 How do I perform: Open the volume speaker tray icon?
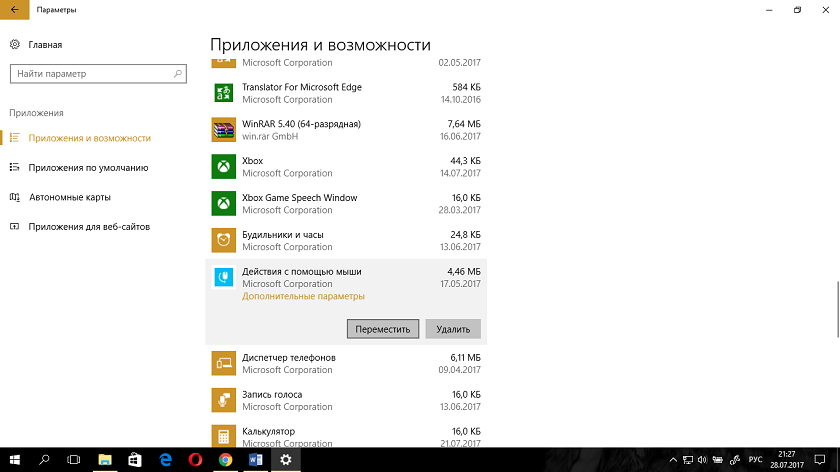point(702,460)
